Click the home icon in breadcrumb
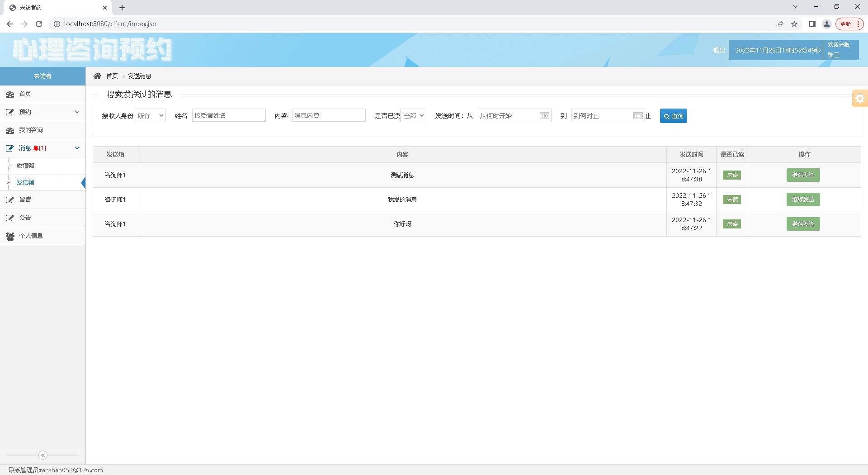 97,76
